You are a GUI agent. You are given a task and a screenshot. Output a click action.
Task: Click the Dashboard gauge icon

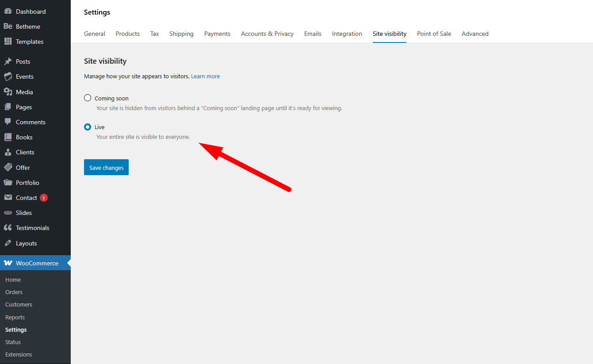8,11
